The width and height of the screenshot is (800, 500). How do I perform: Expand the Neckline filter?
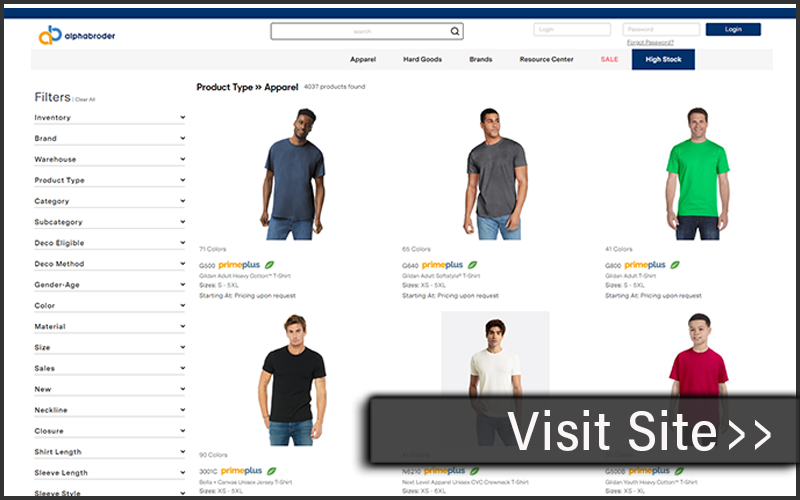coord(110,411)
